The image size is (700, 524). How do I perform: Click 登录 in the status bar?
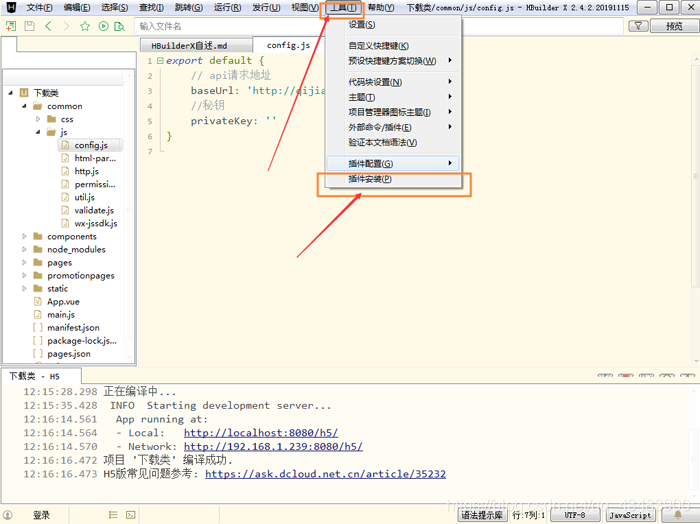(42, 515)
